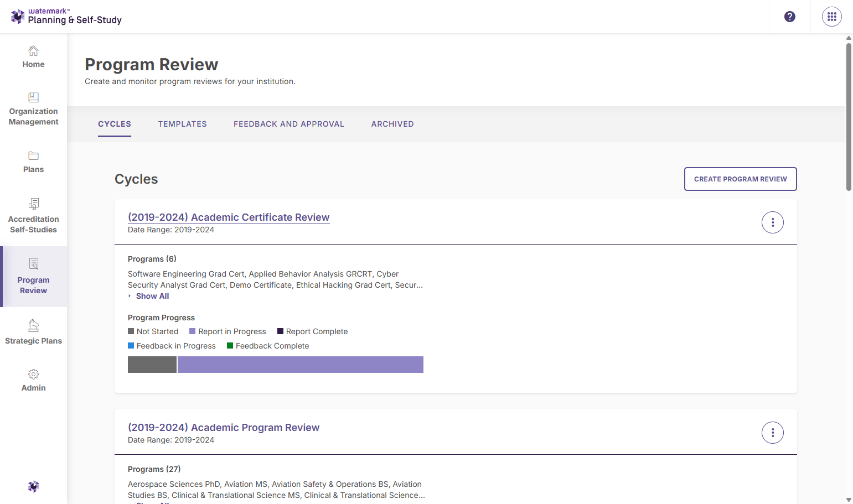
Task: Click the Report in Progress purple bar segment
Action: (301, 365)
